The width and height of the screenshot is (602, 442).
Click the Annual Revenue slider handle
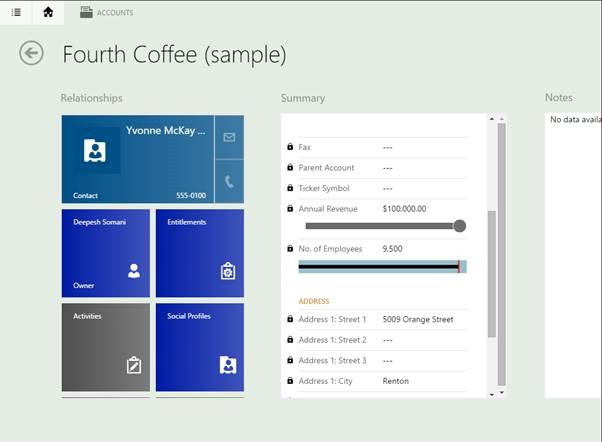pyautogui.click(x=459, y=226)
